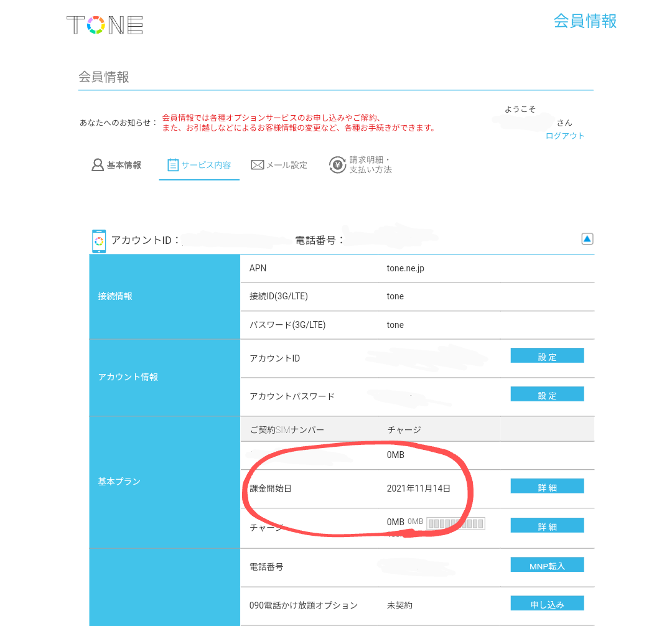The height and width of the screenshot is (626, 672).
Task: Click the red notice text
Action: point(298,123)
